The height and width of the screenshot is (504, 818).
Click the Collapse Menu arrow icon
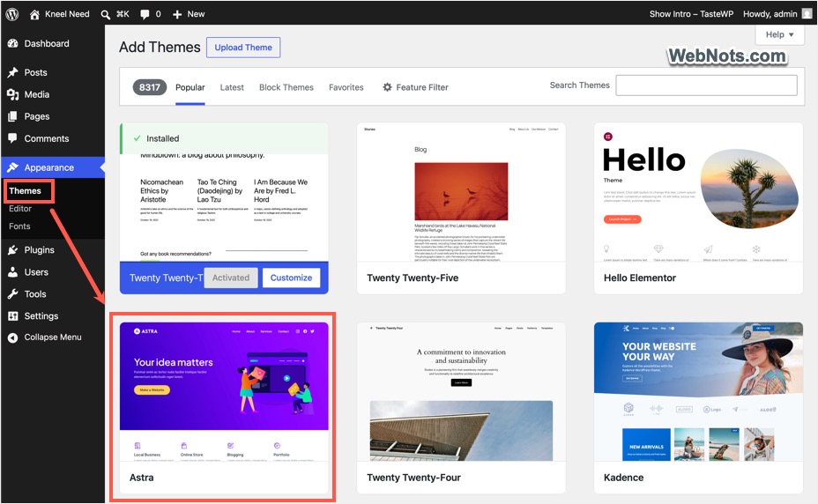[x=13, y=337]
